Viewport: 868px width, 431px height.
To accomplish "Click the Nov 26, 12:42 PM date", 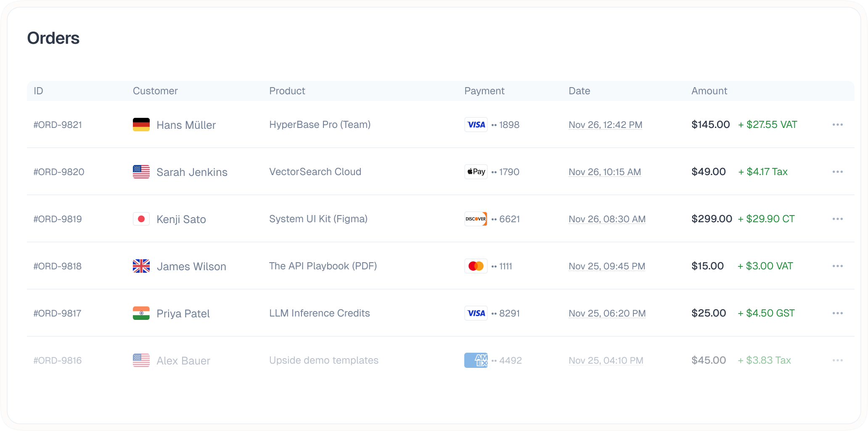I will 605,125.
